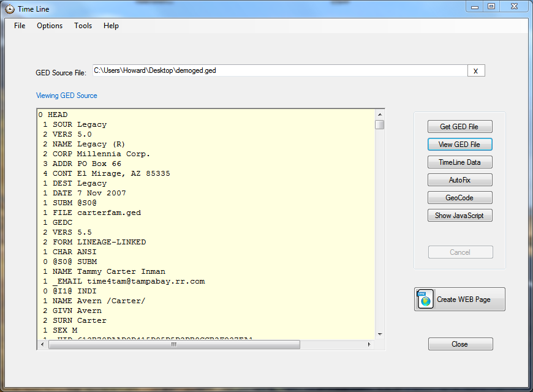Click Show JavaScript

tap(459, 215)
